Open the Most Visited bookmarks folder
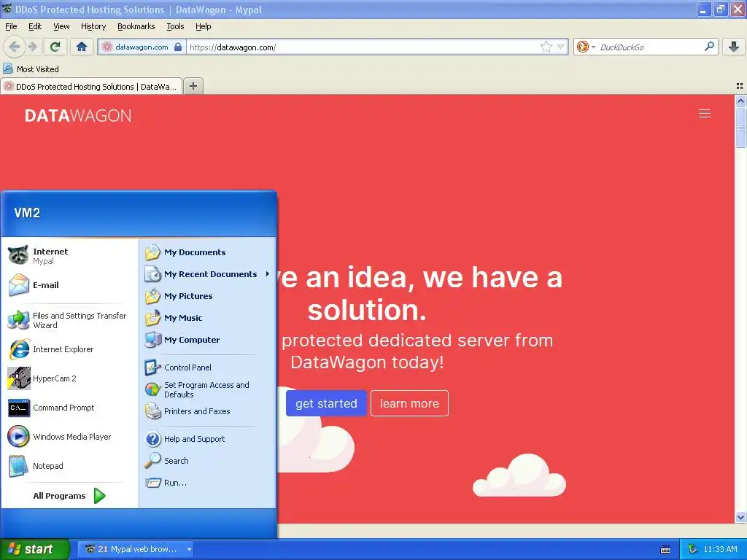This screenshot has width=747, height=560. point(31,69)
